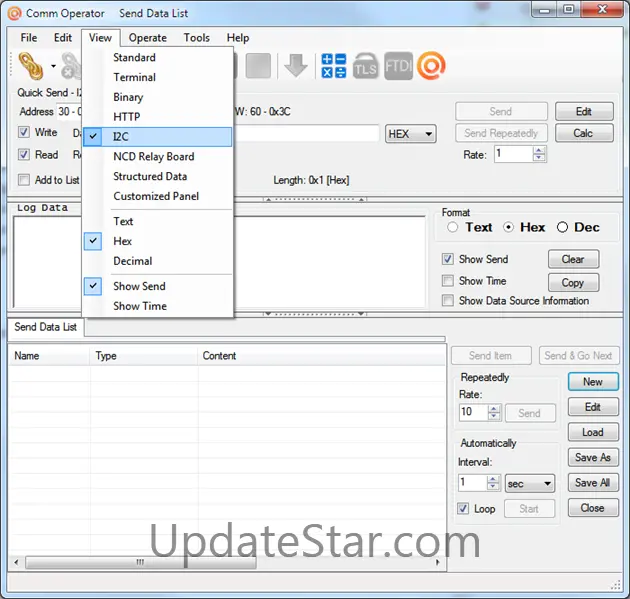Click the chain-link connection icon in toolbar

[31, 66]
